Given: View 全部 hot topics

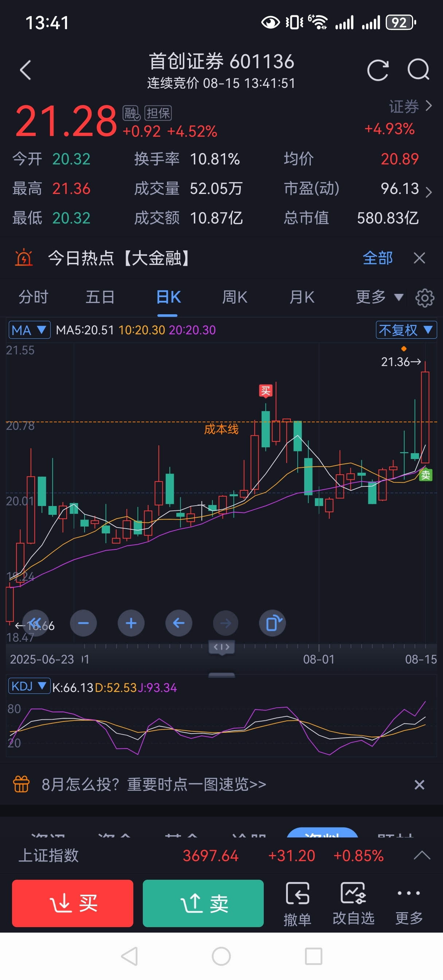Looking at the screenshot, I should click(x=377, y=258).
